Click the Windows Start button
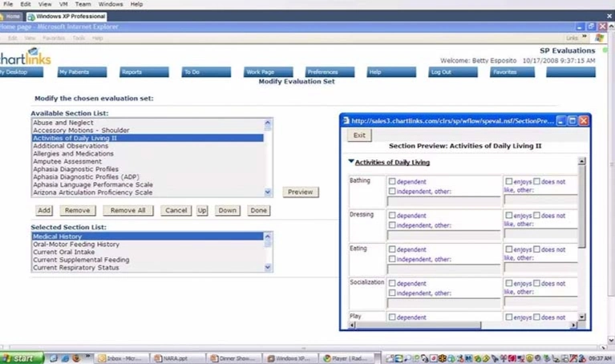615x364 pixels. point(22,358)
